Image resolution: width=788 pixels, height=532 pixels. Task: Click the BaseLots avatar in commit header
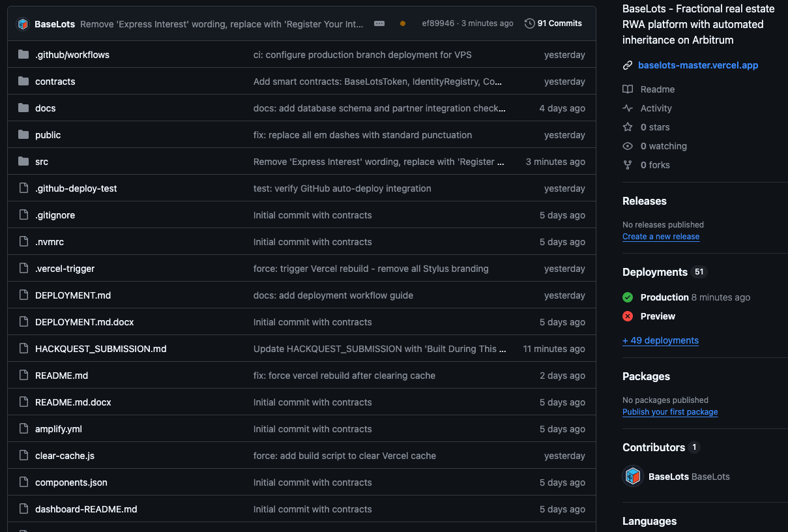click(x=23, y=23)
